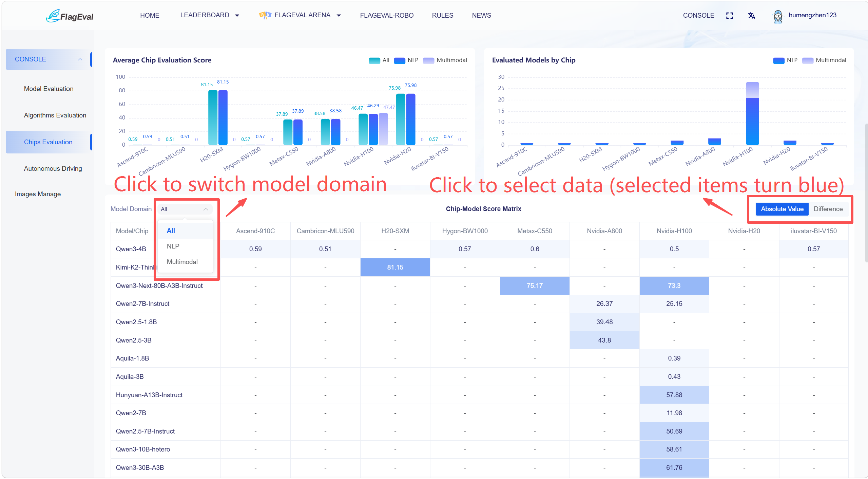This screenshot has width=868, height=479.
Task: Toggle Multimodal legend in Evaluated Models chart
Action: [x=824, y=60]
